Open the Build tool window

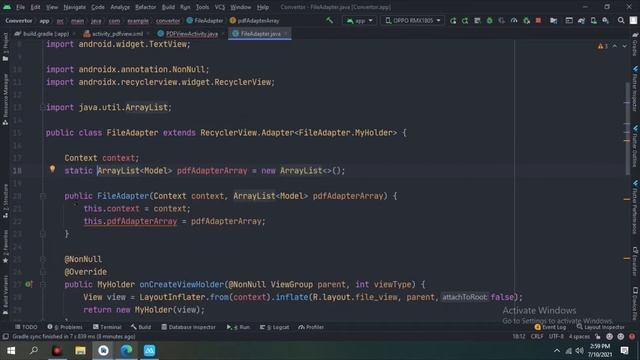coord(141,327)
